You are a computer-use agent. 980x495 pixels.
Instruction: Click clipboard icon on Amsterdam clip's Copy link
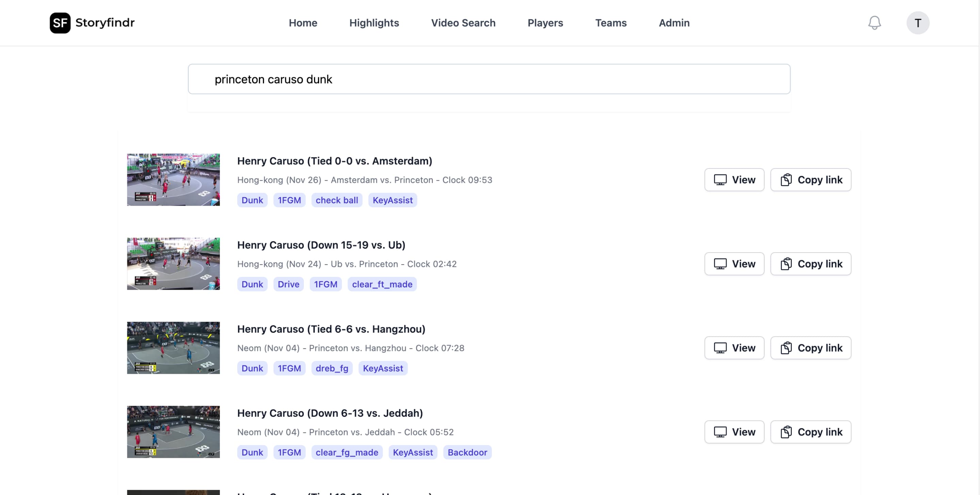point(786,180)
